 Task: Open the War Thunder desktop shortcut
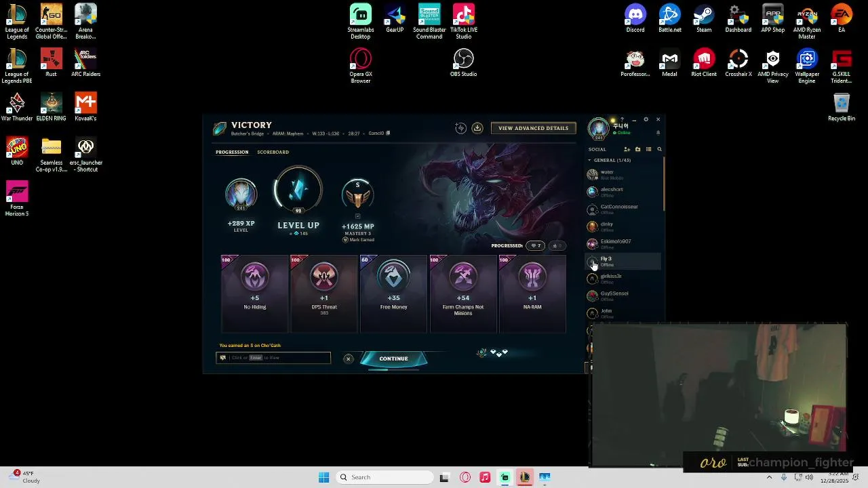pyautogui.click(x=17, y=107)
